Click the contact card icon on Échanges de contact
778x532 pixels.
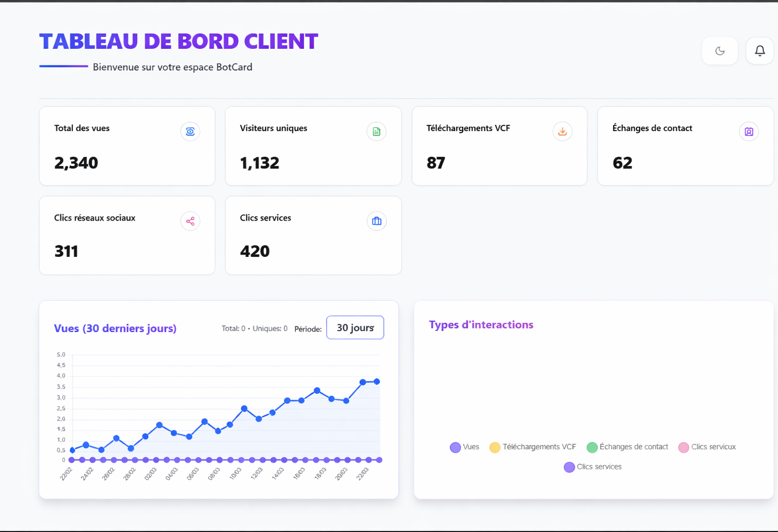(749, 132)
